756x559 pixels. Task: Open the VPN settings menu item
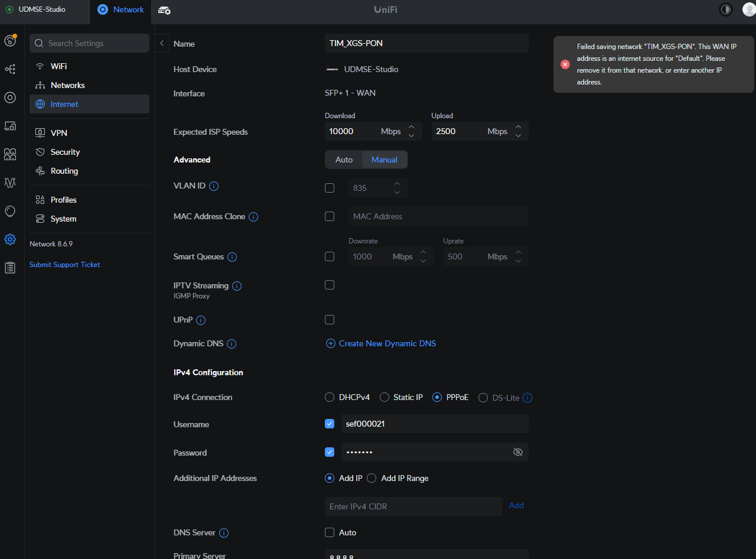point(59,133)
